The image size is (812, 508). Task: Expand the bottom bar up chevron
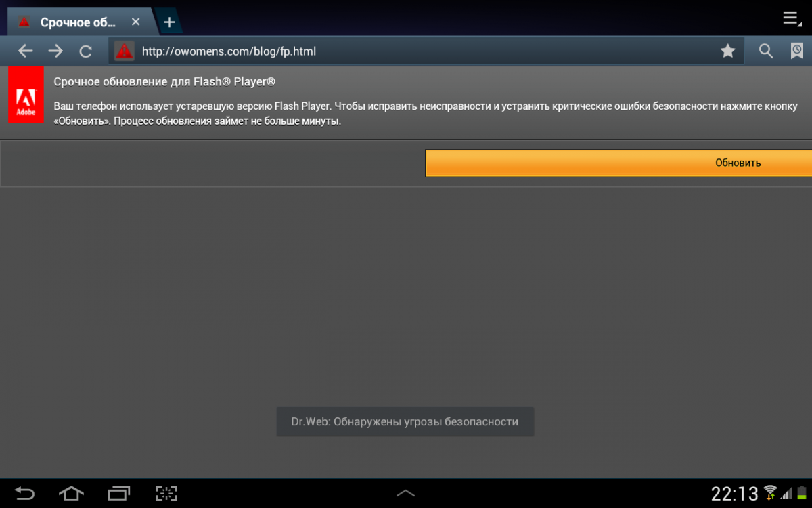coord(405,493)
